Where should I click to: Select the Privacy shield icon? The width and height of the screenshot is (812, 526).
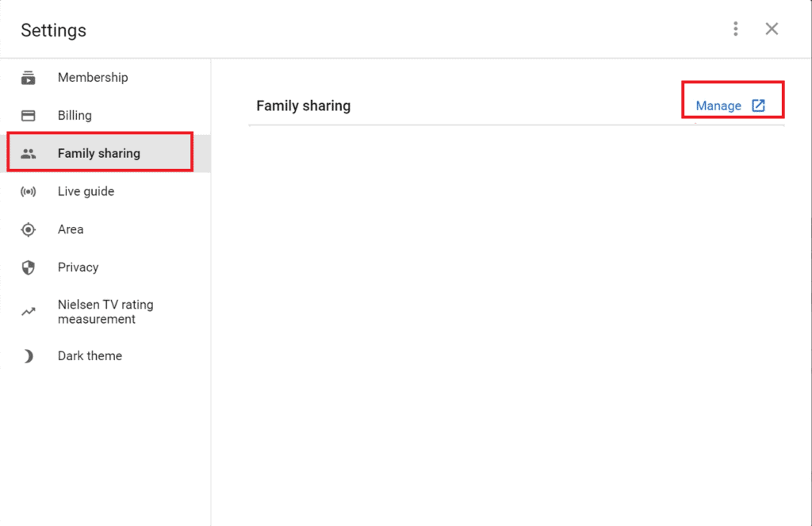click(x=29, y=267)
